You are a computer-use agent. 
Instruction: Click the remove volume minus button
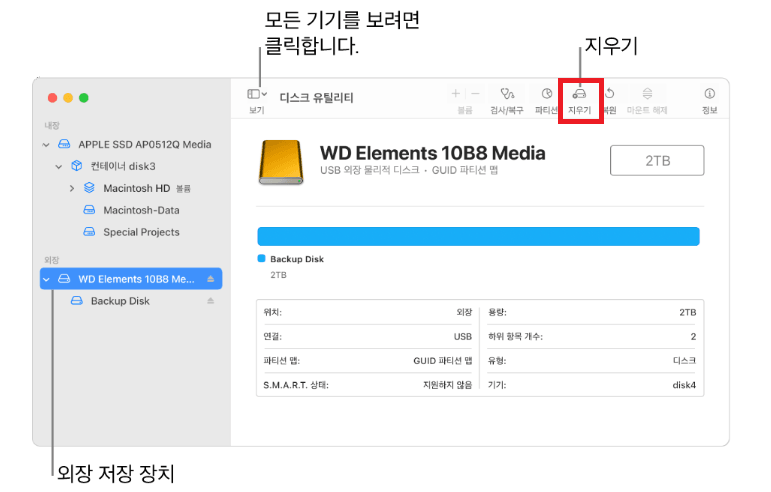click(475, 93)
